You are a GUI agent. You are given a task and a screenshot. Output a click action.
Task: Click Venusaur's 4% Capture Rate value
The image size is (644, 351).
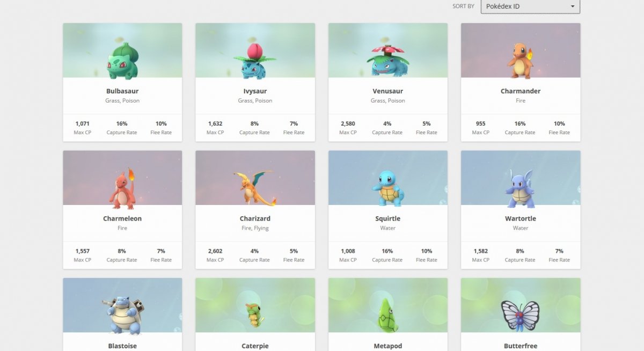(387, 123)
